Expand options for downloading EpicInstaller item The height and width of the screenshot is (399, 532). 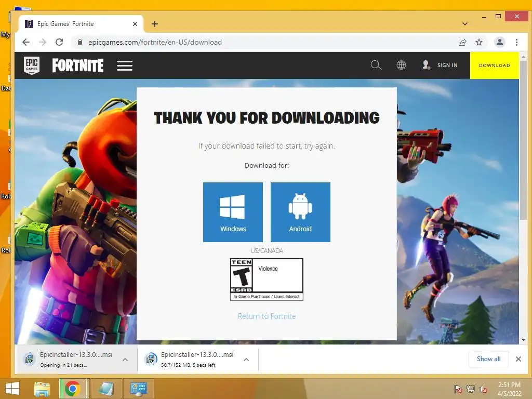[x=246, y=360]
